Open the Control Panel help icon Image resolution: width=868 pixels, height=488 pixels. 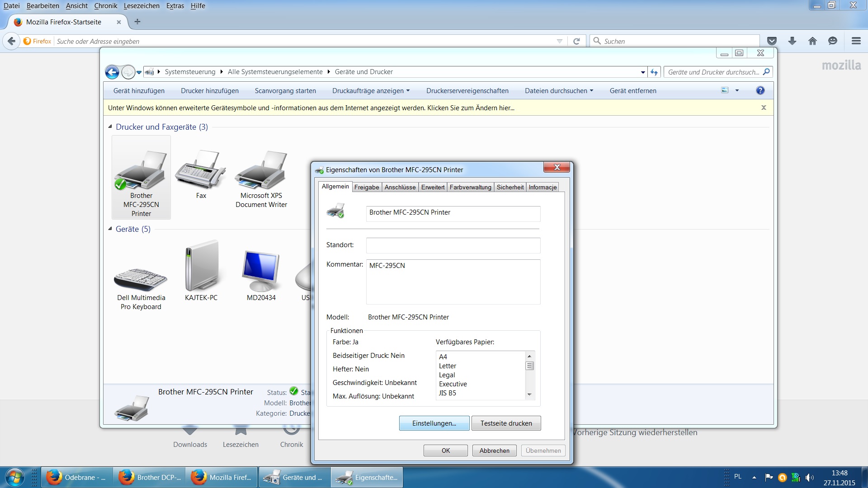pyautogui.click(x=760, y=90)
